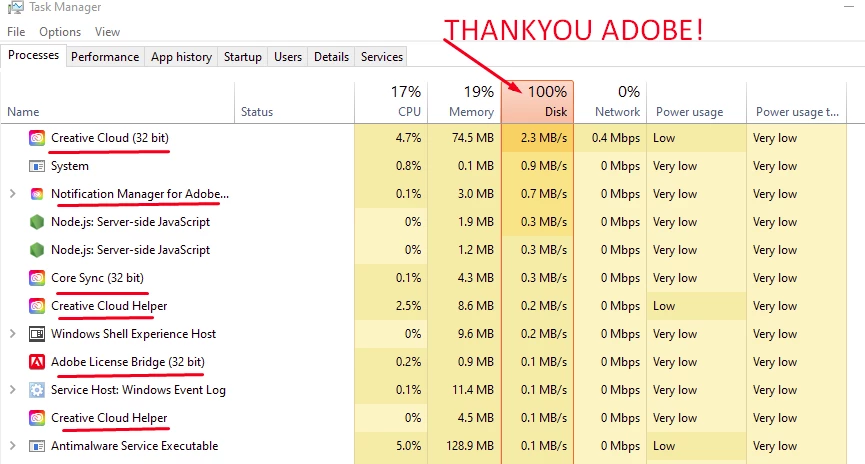Click the Windows Shell Experience Host icon
Viewport: 865px width, 464px height.
click(37, 334)
